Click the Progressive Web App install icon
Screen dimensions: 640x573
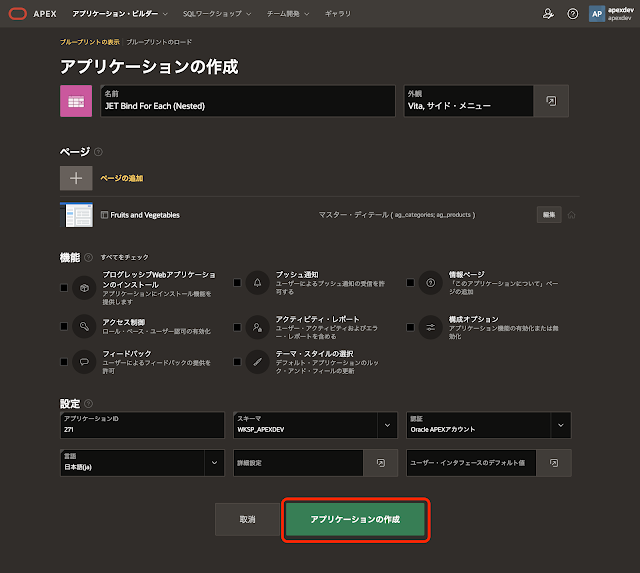point(84,288)
